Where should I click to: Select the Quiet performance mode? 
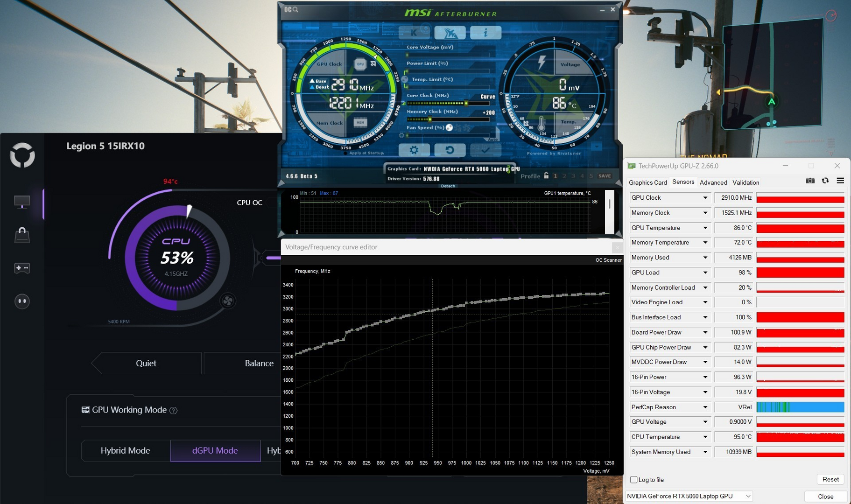tap(146, 363)
